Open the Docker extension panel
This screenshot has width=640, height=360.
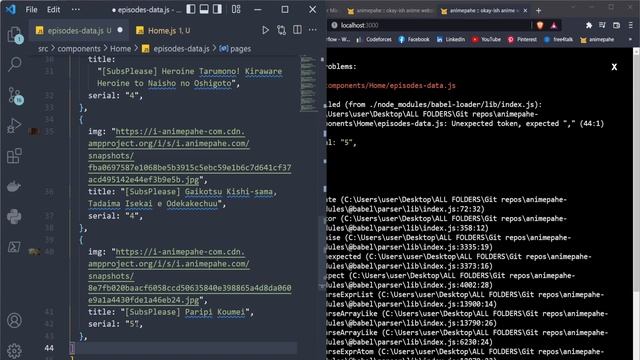(14, 187)
